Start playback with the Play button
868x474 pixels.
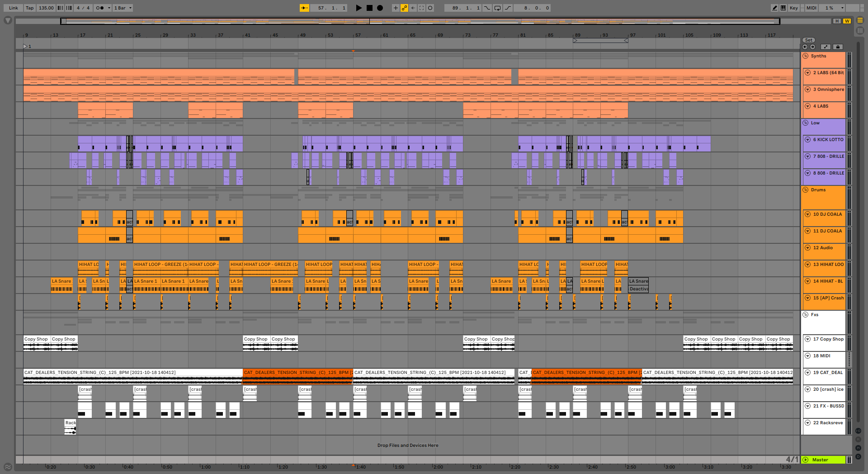pos(359,8)
